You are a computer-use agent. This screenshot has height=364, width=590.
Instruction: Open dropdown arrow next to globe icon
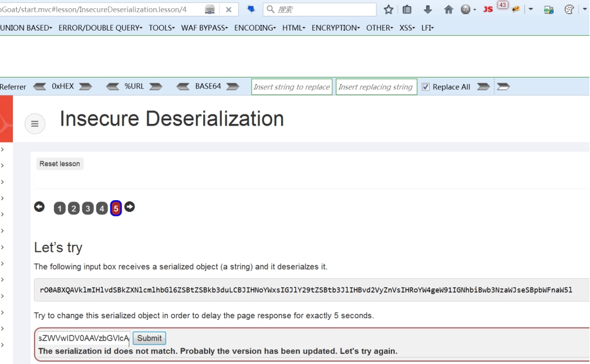(x=474, y=10)
